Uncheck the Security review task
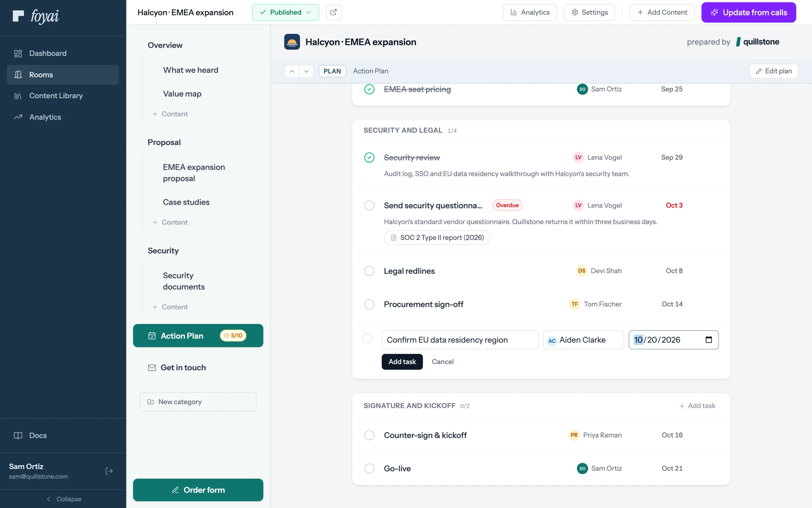This screenshot has width=812, height=508. coord(369,157)
